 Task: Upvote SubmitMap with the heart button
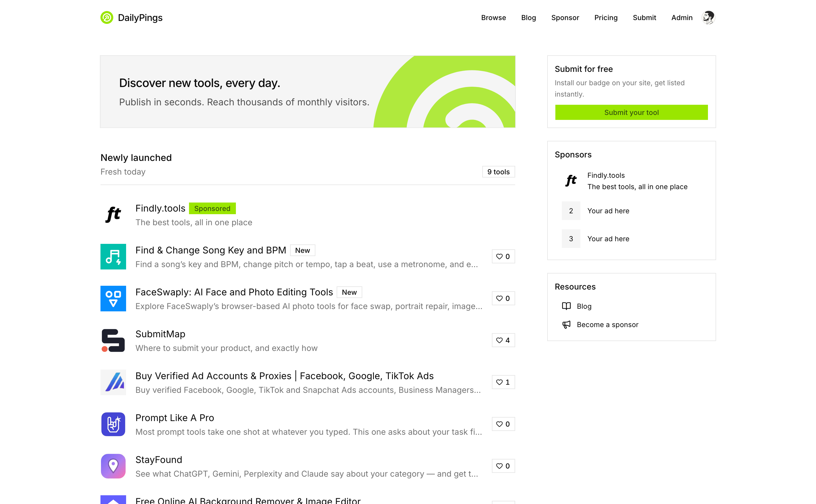tap(503, 340)
